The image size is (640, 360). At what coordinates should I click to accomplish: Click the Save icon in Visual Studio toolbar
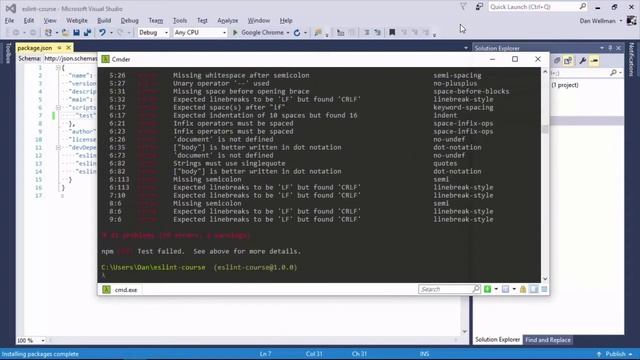(76, 33)
